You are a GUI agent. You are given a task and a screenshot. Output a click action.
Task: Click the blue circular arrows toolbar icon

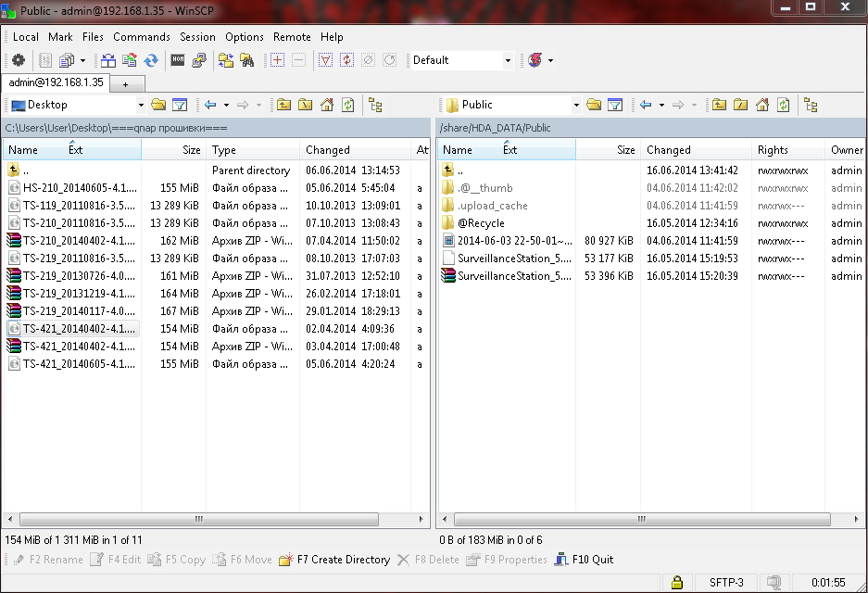pos(151,60)
